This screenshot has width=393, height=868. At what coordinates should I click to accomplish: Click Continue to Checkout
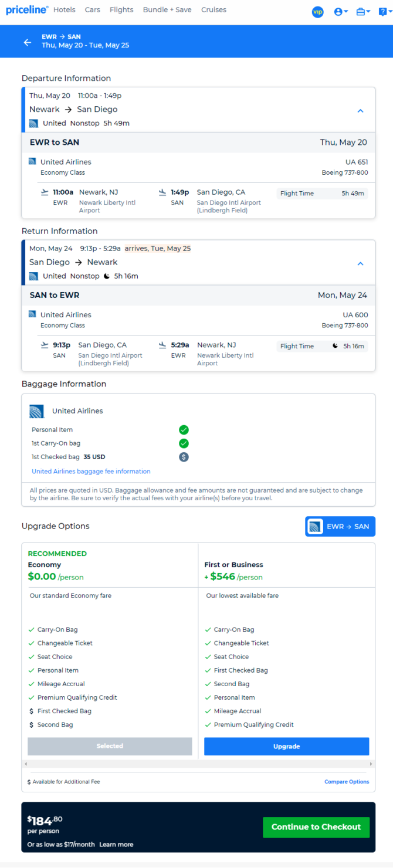pyautogui.click(x=316, y=827)
